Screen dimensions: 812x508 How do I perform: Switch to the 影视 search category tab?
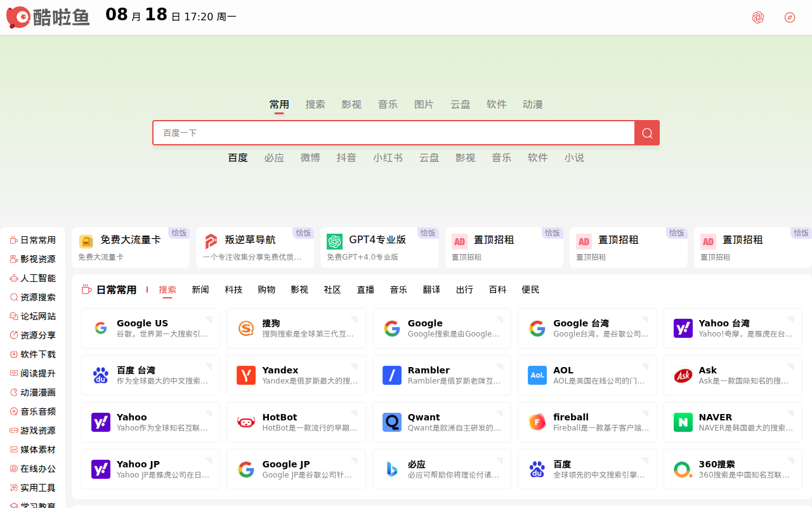pyautogui.click(x=351, y=104)
